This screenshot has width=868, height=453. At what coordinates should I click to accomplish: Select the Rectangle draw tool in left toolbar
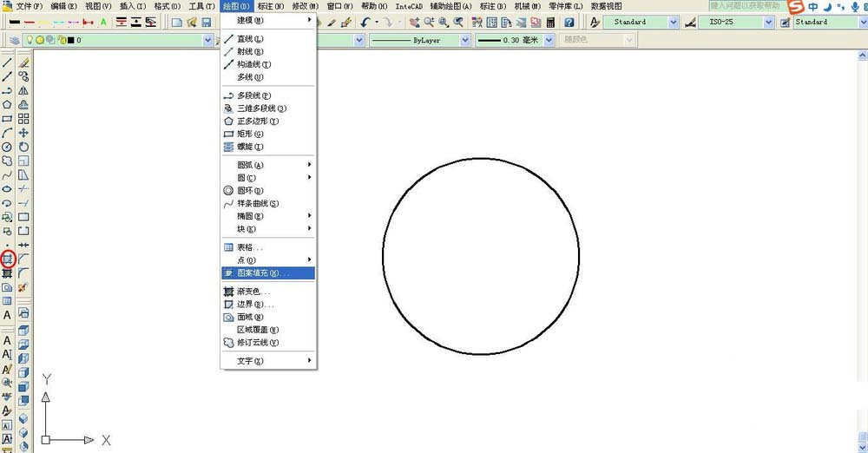pos(7,119)
